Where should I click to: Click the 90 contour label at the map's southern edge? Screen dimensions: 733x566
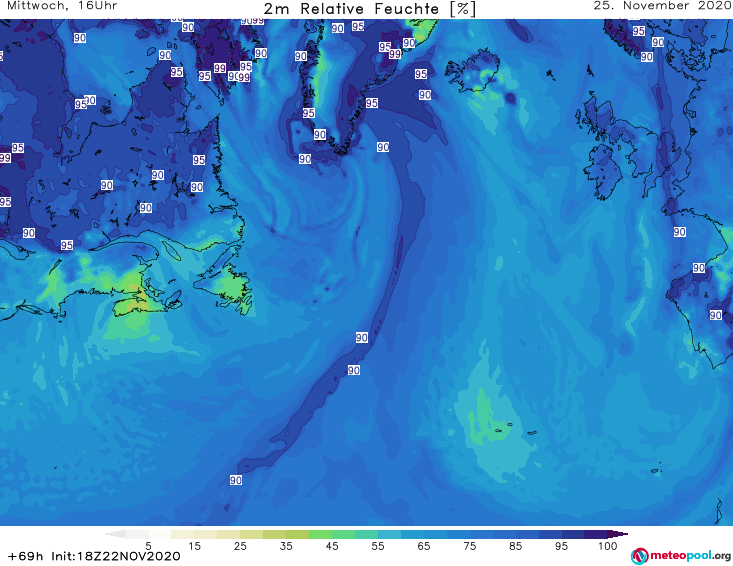pyautogui.click(x=236, y=480)
